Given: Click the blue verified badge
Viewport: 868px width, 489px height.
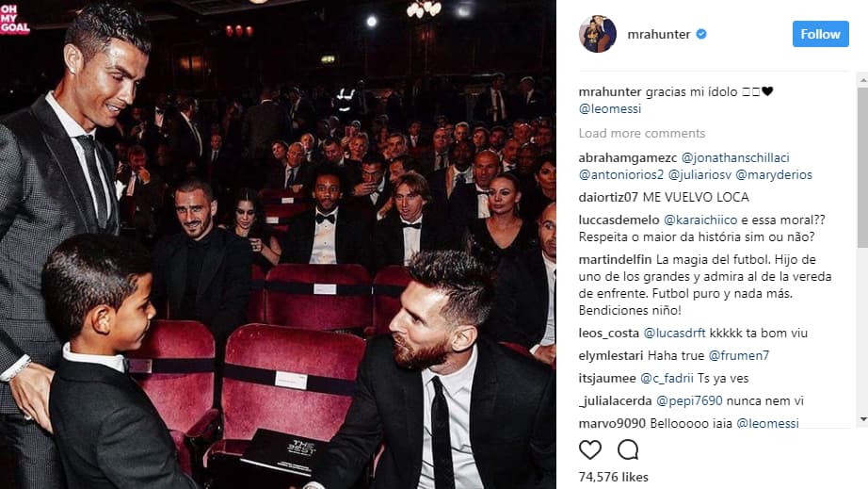Looking at the screenshot, I should 700,34.
